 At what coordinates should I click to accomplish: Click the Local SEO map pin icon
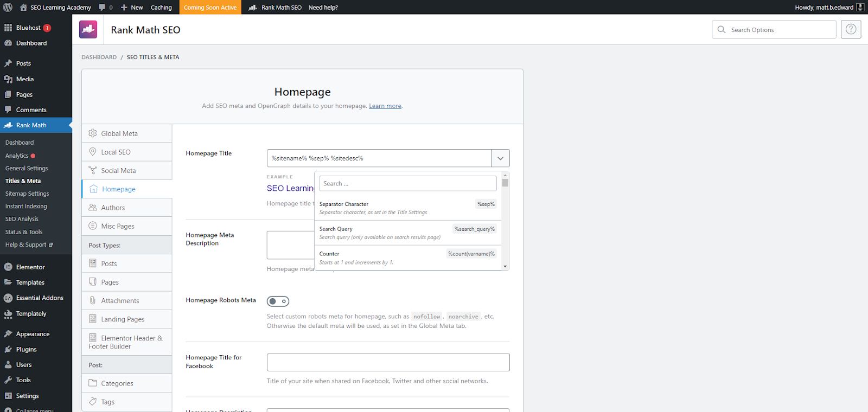coord(93,152)
